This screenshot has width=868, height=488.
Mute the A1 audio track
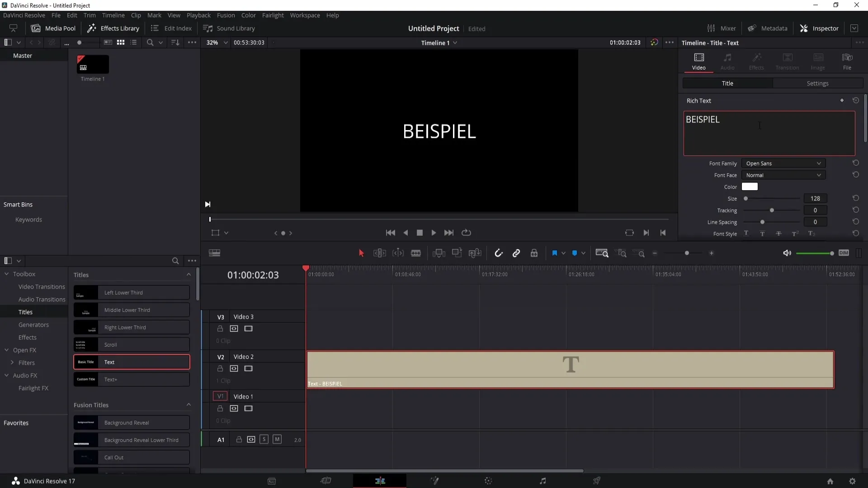(276, 439)
